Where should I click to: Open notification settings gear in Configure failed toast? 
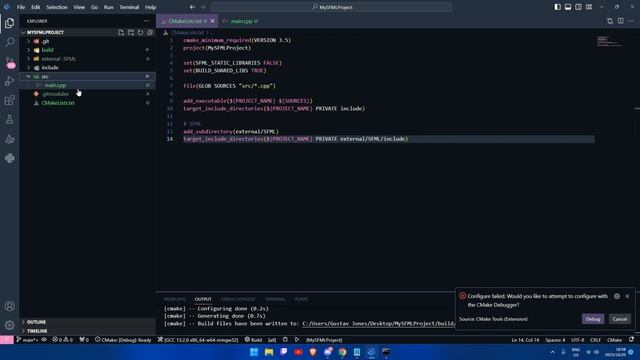pos(617,296)
